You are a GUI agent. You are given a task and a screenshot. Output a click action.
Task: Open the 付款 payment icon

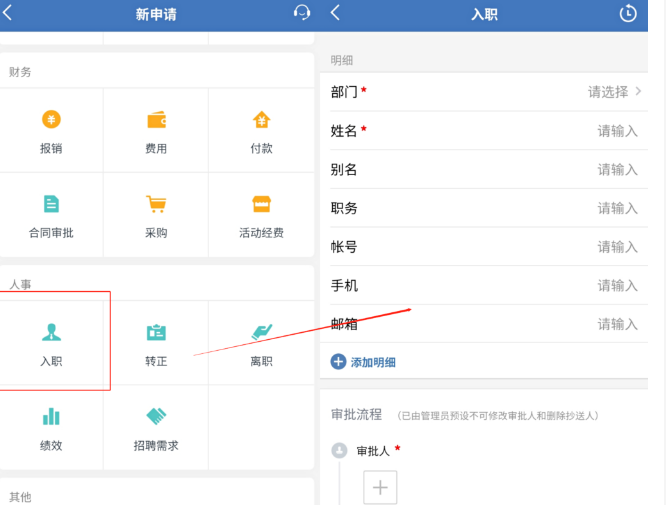point(261,121)
